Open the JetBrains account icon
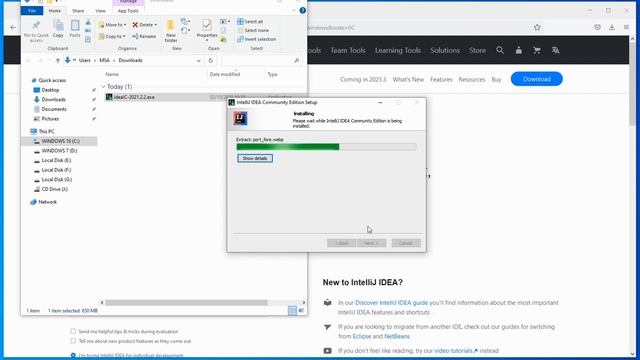The height and width of the screenshot is (360, 640). click(x=518, y=50)
